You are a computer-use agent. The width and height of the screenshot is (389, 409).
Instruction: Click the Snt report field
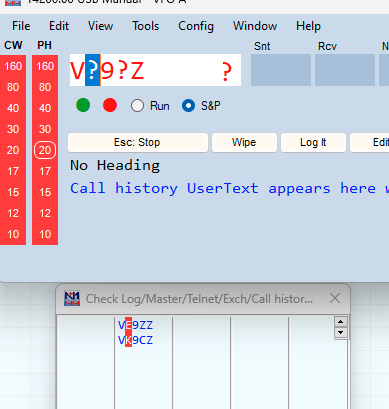coord(281,70)
